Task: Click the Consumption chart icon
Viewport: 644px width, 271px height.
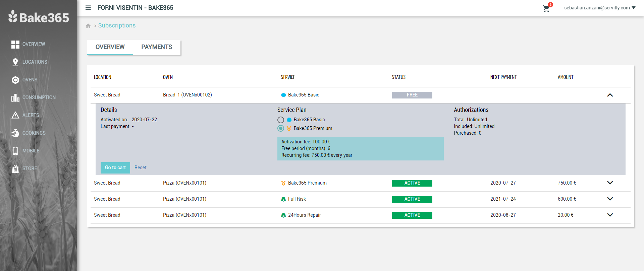Action: (x=15, y=97)
